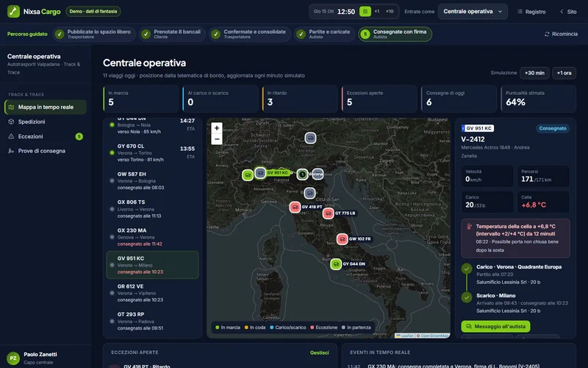Select step Confermate e consolidate
This screenshot has width=588, height=368.
[x=249, y=34]
